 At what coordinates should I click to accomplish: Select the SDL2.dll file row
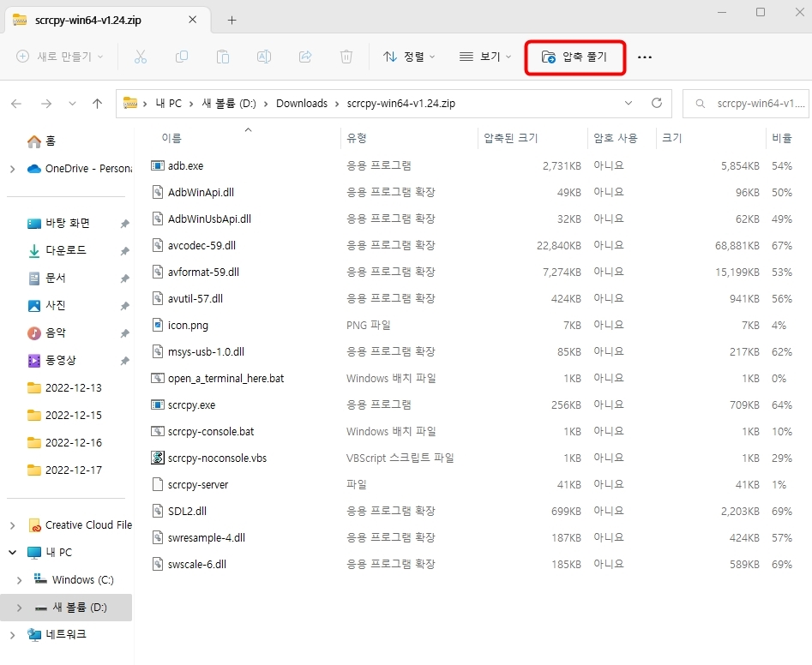click(x=472, y=512)
